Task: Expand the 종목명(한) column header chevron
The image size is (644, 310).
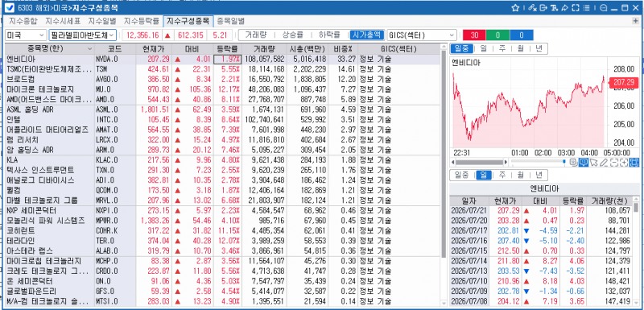Action: 89,49
